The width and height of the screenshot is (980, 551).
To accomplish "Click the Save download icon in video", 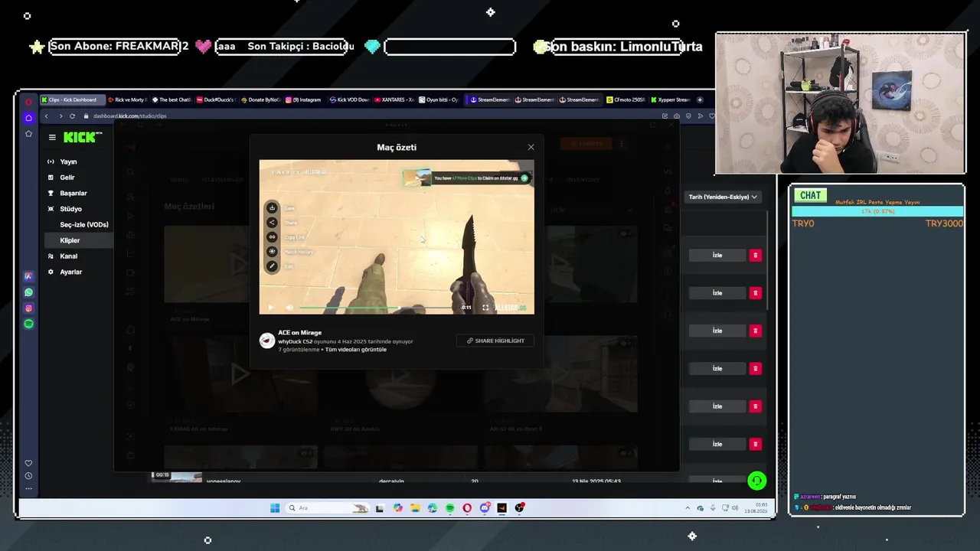I will (272, 207).
